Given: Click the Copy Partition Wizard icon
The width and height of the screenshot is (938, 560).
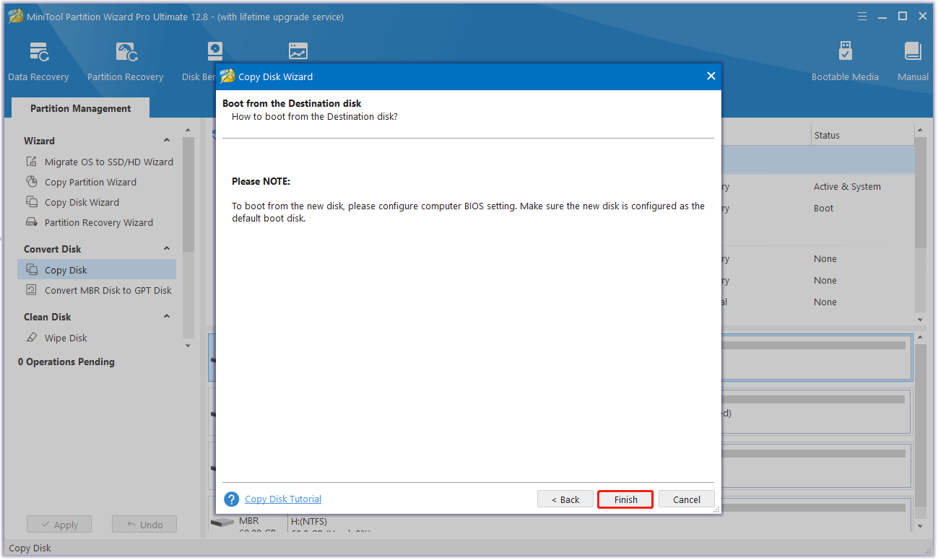Looking at the screenshot, I should tap(32, 182).
